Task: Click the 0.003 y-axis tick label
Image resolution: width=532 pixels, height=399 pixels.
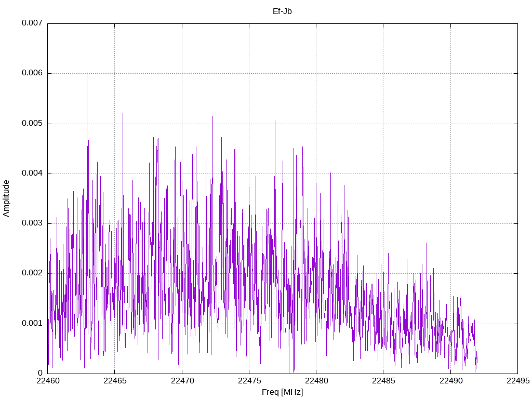Action: pyautogui.click(x=32, y=223)
